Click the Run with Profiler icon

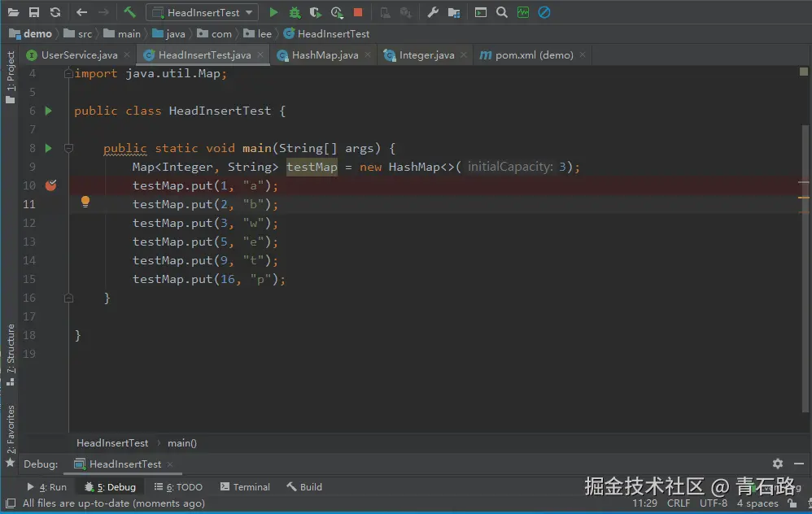click(x=337, y=12)
